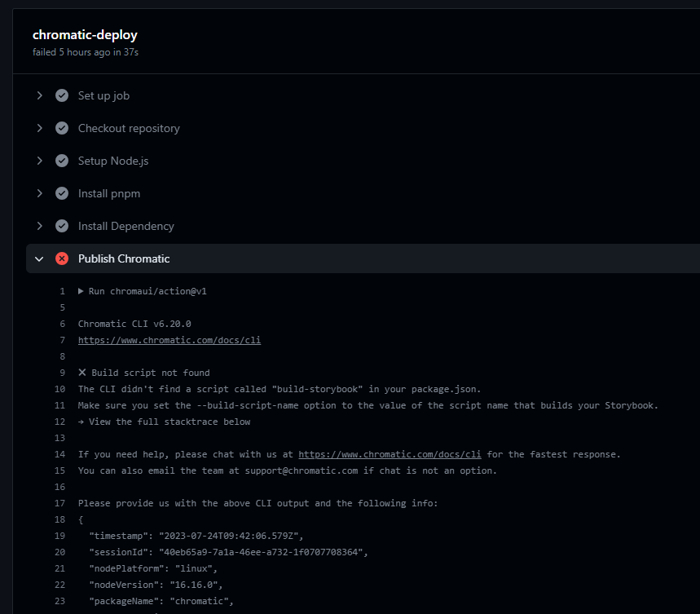700x614 pixels.
Task: Expand the Setup Node.js step chevron
Action: 39,161
